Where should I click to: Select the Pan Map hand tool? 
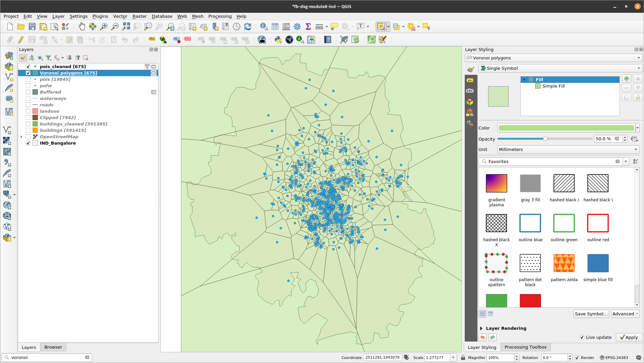tap(82, 27)
